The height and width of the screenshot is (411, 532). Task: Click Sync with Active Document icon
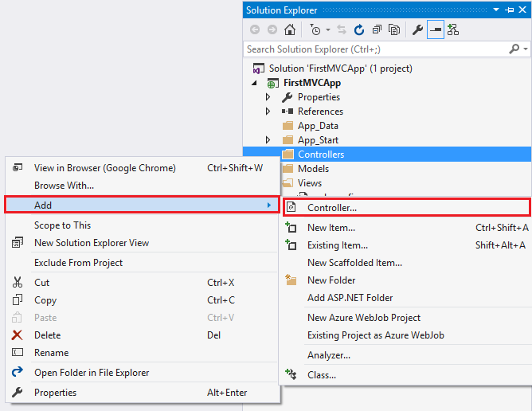pyautogui.click(x=342, y=29)
